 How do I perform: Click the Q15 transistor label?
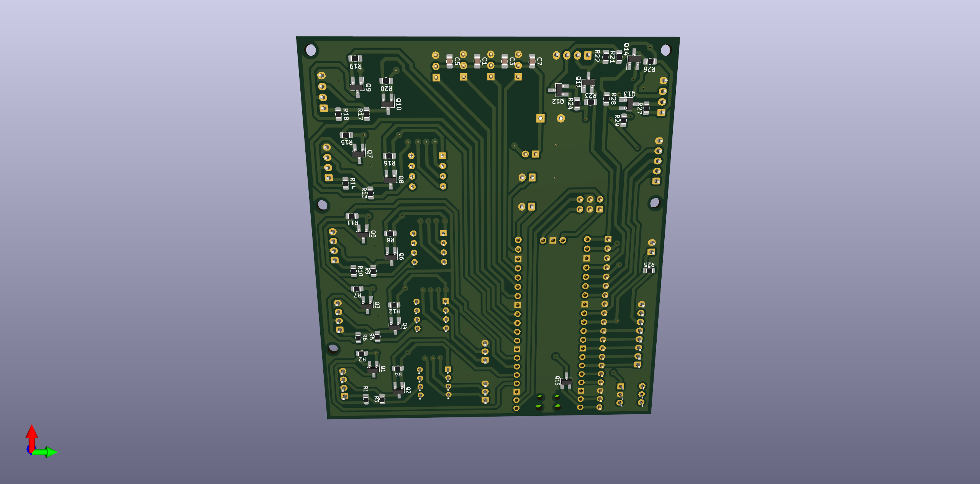557,381
